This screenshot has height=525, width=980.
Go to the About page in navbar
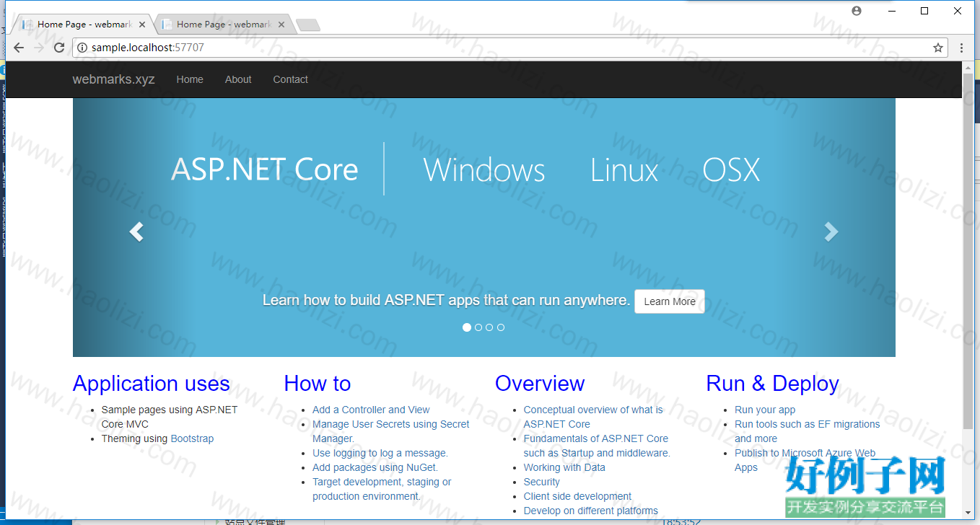[x=238, y=79]
